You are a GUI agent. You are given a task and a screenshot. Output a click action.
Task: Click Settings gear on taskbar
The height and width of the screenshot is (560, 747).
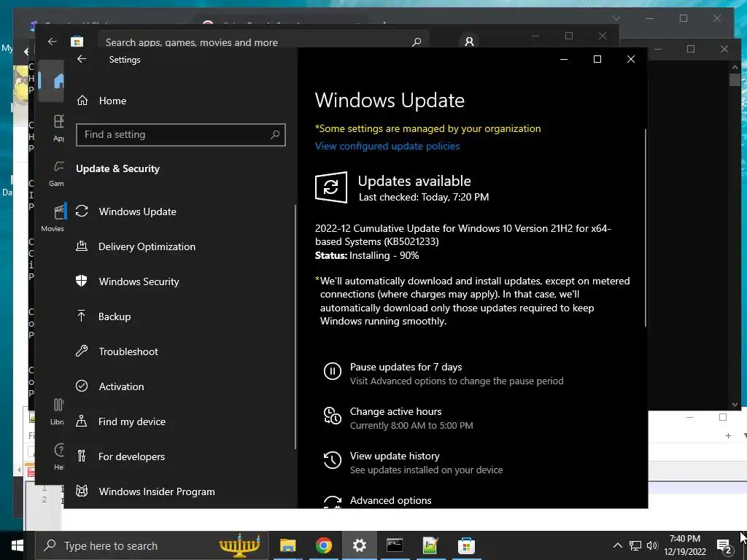pyautogui.click(x=359, y=545)
